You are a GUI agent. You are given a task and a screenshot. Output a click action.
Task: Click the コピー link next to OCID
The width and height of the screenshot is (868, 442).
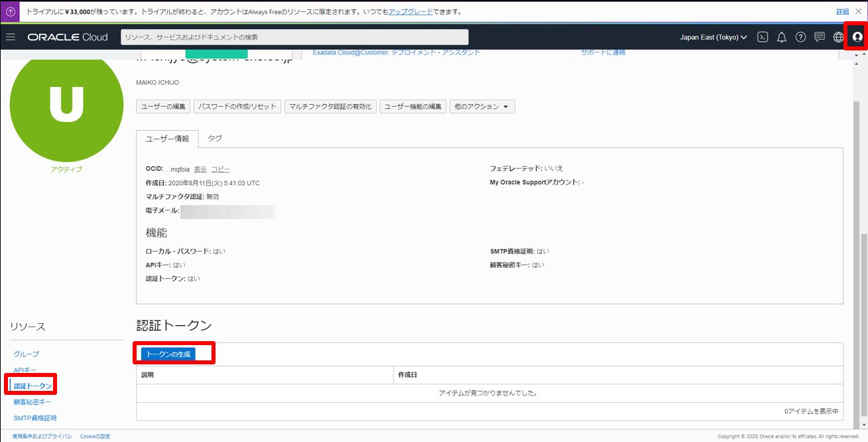[221, 169]
